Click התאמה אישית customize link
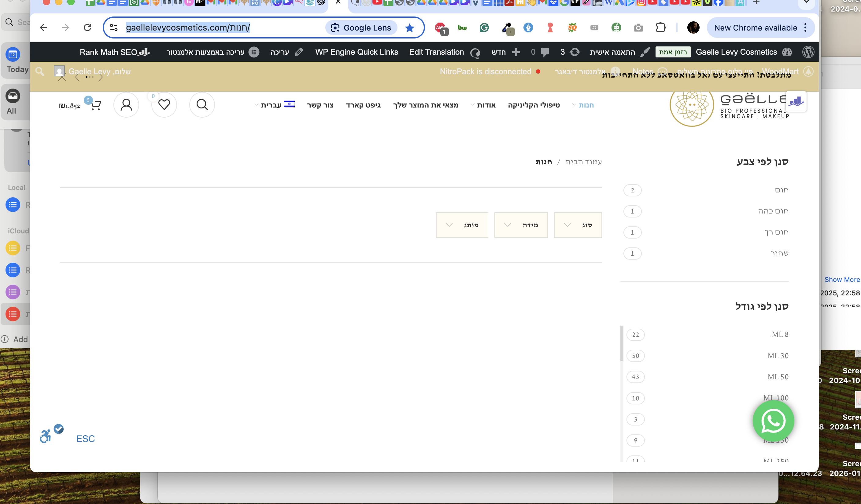This screenshot has height=504, width=861. pos(620,52)
